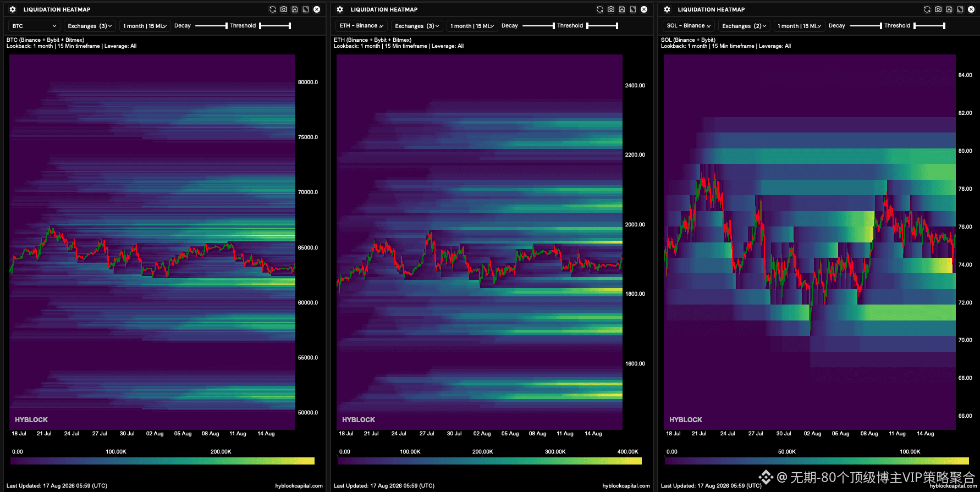Close the SOL liquidation heatmap panel

coord(971,9)
